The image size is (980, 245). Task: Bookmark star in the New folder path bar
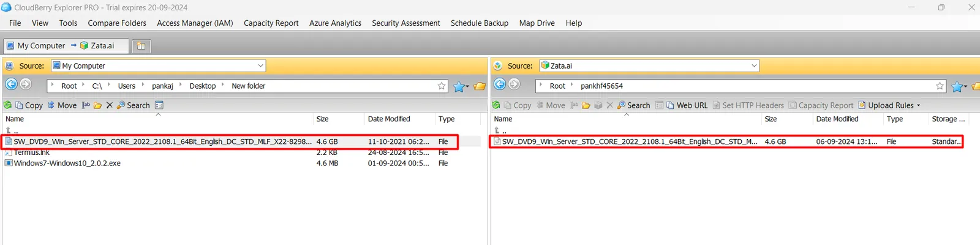coord(442,86)
